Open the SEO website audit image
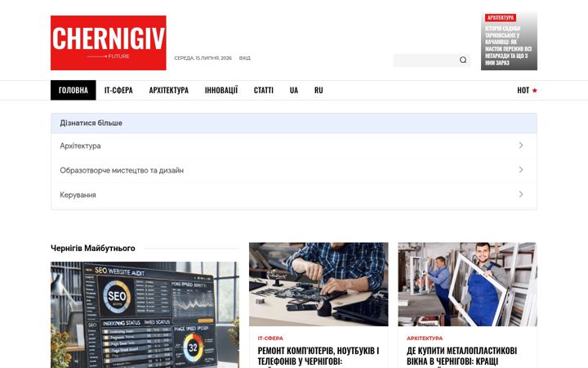 145,315
